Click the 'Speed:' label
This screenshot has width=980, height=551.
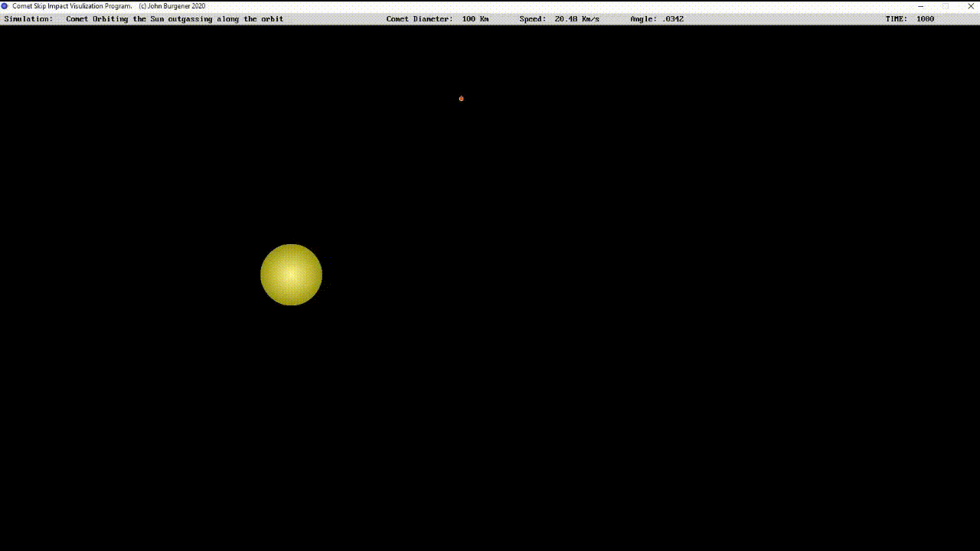532,19
